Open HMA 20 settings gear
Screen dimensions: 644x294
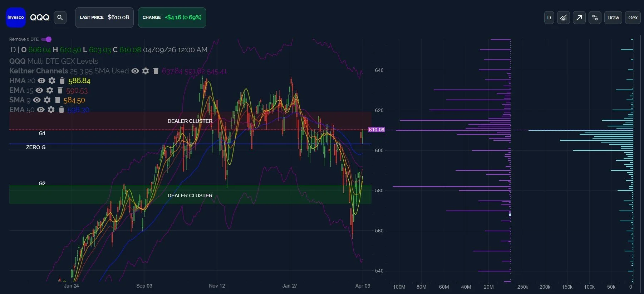(x=52, y=81)
